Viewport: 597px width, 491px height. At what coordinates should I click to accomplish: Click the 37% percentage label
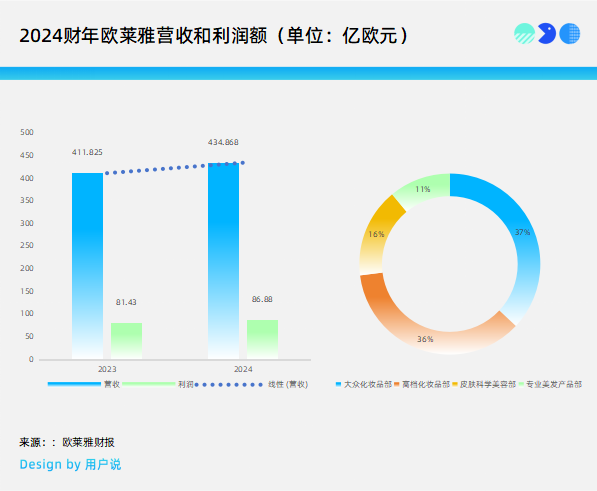tap(522, 232)
